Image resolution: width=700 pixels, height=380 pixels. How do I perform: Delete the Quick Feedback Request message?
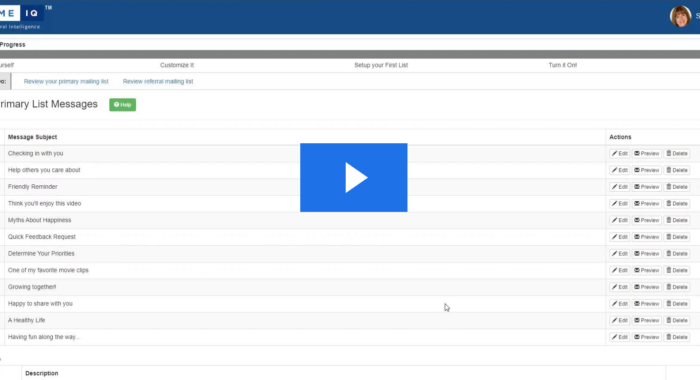tap(677, 237)
